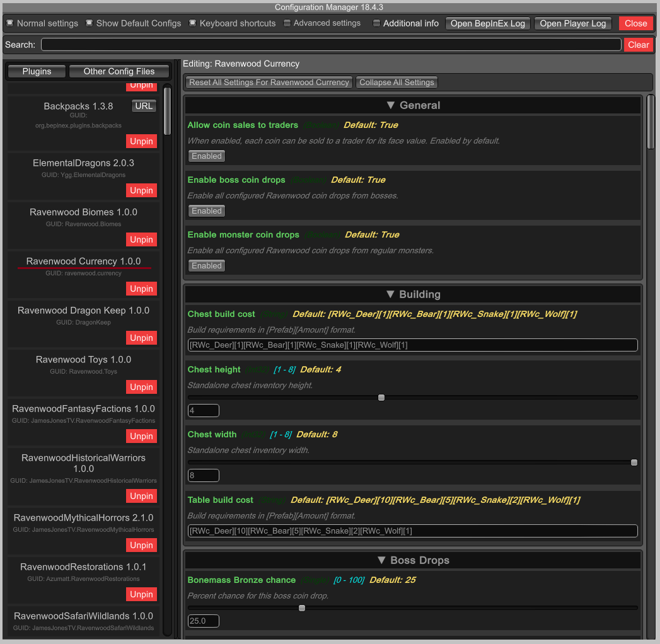
Task: Select Ravenwood Biomes 1.0.0 plugin
Action: (x=83, y=212)
